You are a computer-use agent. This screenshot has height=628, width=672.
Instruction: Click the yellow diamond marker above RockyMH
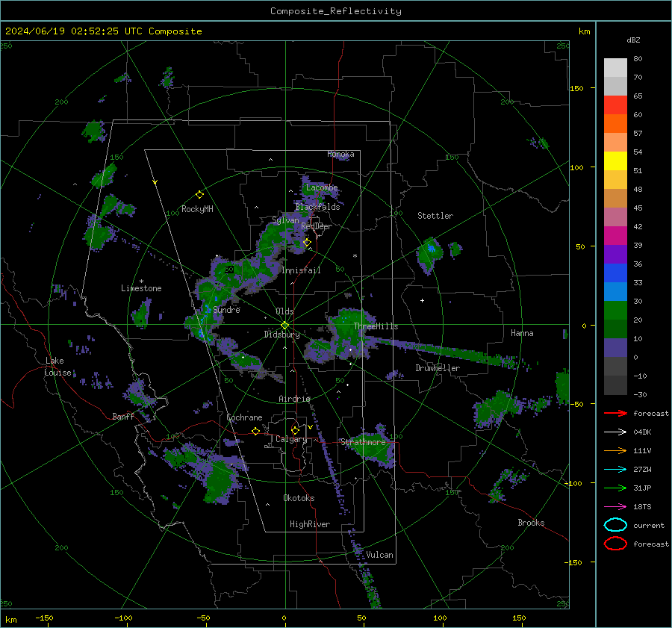(199, 195)
